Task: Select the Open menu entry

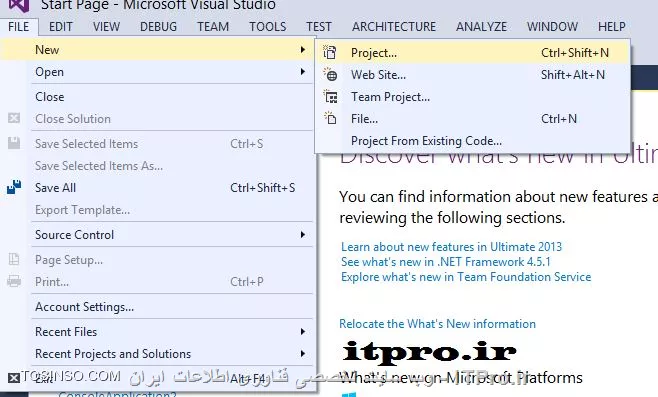Action: [157, 72]
